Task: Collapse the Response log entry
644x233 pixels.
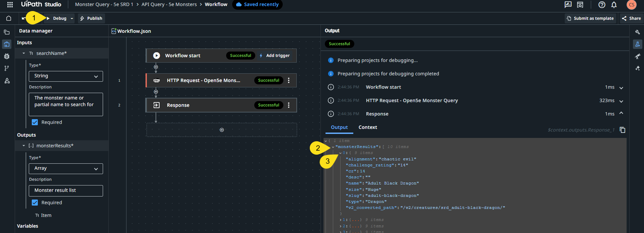Action: pyautogui.click(x=621, y=113)
